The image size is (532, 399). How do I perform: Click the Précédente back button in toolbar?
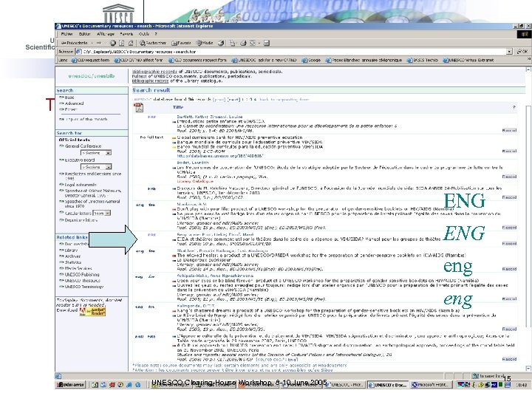(75, 43)
